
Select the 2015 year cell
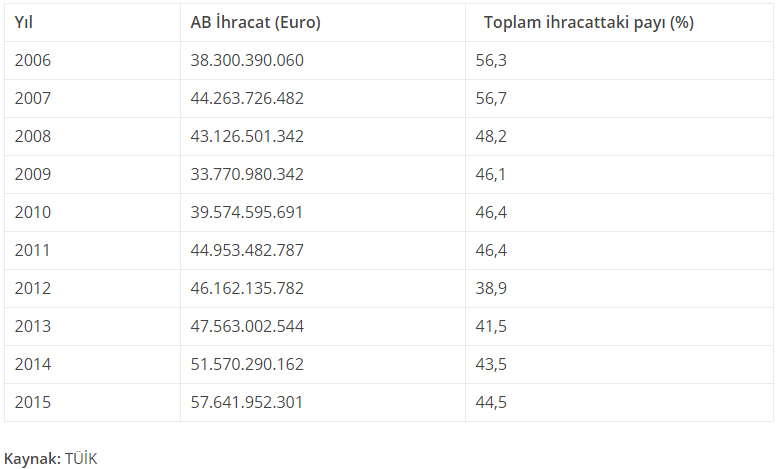pyautogui.click(x=33, y=402)
